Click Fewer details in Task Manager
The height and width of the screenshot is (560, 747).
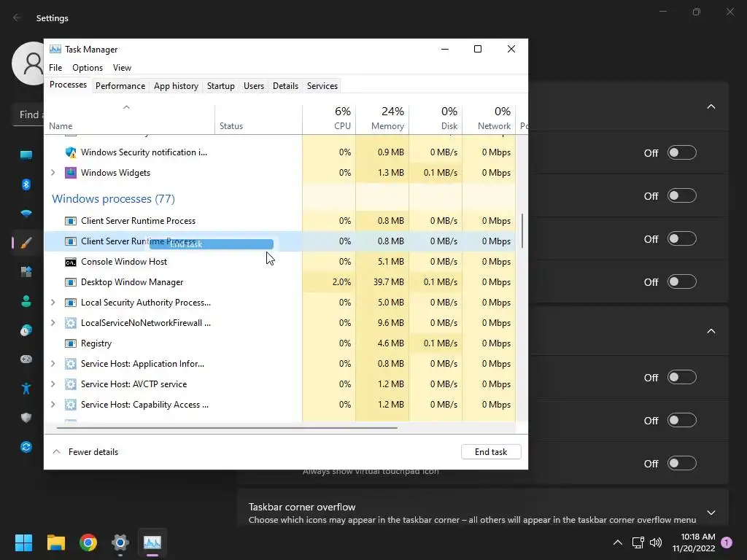86,452
